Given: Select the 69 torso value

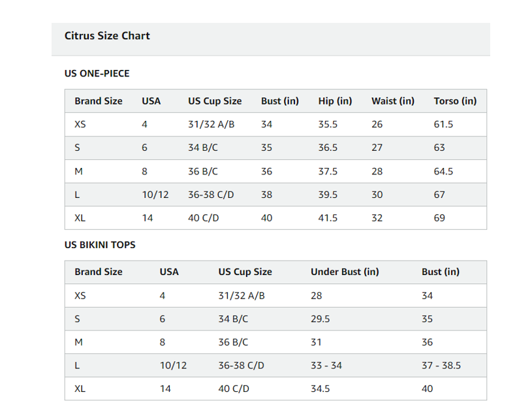Looking at the screenshot, I should point(439,218).
